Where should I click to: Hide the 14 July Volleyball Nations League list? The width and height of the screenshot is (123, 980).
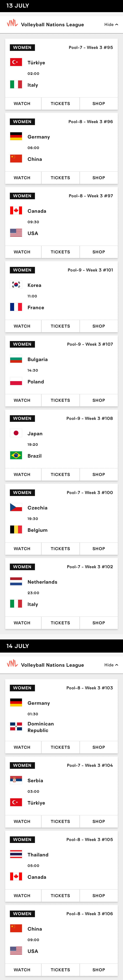click(x=111, y=665)
